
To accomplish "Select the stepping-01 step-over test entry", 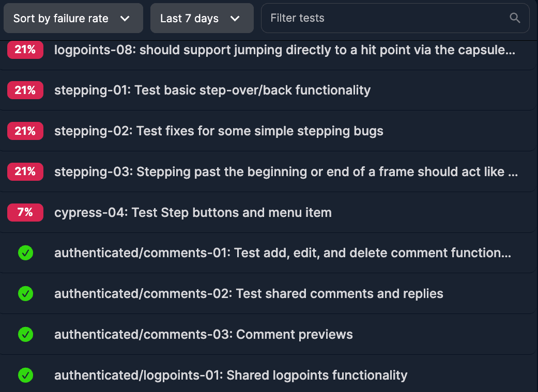I will [x=212, y=90].
